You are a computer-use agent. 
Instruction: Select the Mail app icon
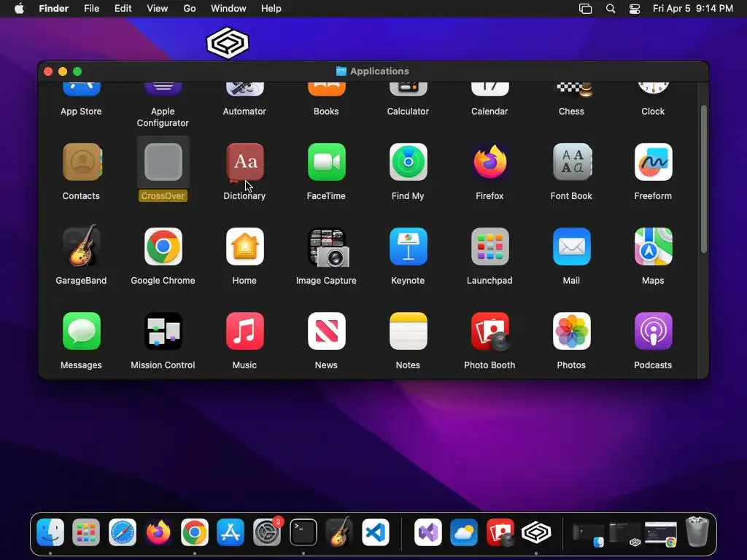tap(572, 246)
